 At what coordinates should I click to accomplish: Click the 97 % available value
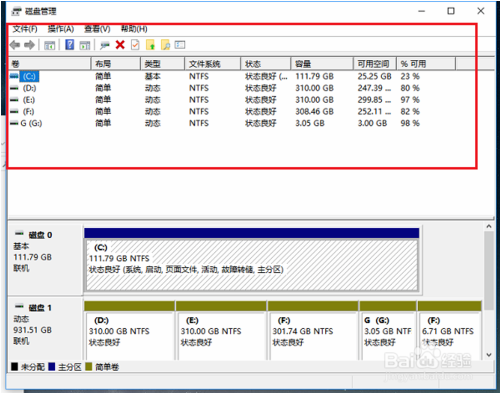pyautogui.click(x=410, y=100)
